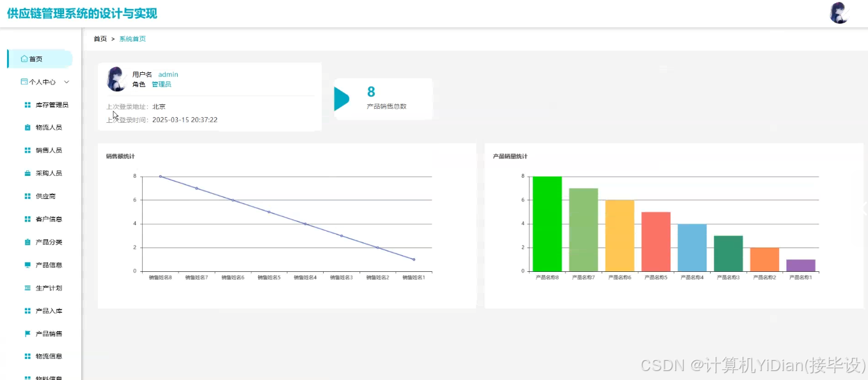Click the 个人中心 panel icon
868x380 pixels.
point(24,82)
